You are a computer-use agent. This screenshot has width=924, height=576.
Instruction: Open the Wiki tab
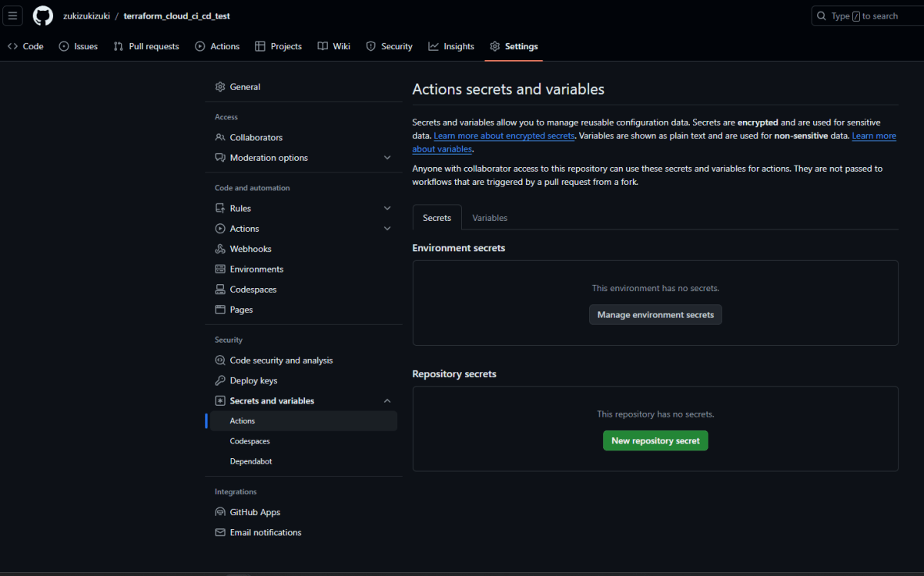click(334, 46)
